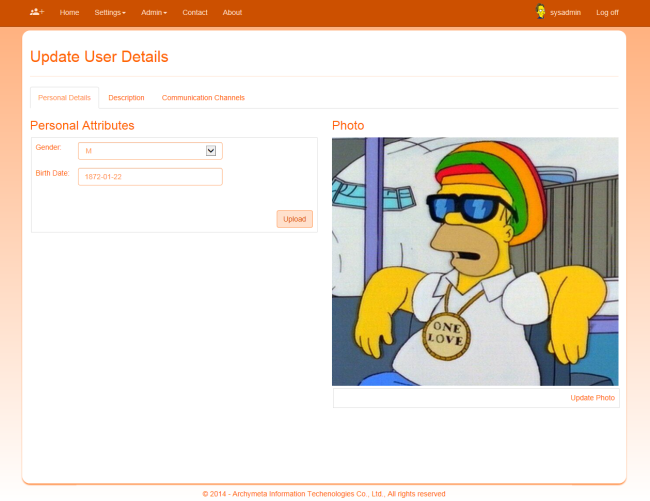Click the add-users icon in navbar
Viewport: 650px width, 501px height.
coord(37,12)
